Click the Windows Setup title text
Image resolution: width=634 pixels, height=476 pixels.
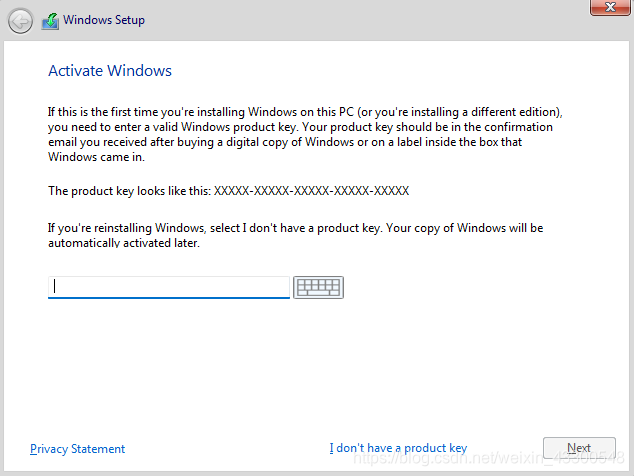click(104, 20)
